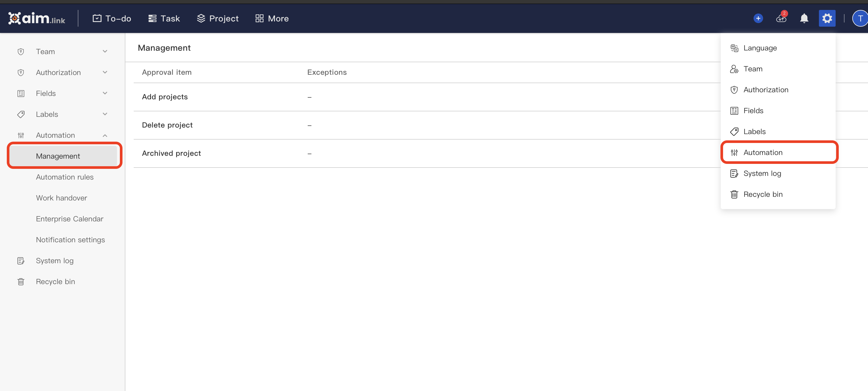This screenshot has height=391, width=868.
Task: Select the Recycle bin trash icon in sidebar
Action: click(21, 281)
